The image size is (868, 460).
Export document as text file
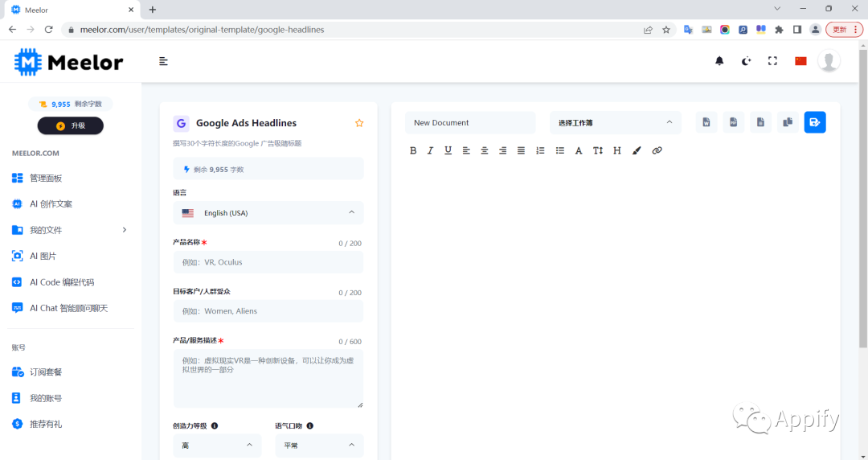click(760, 122)
